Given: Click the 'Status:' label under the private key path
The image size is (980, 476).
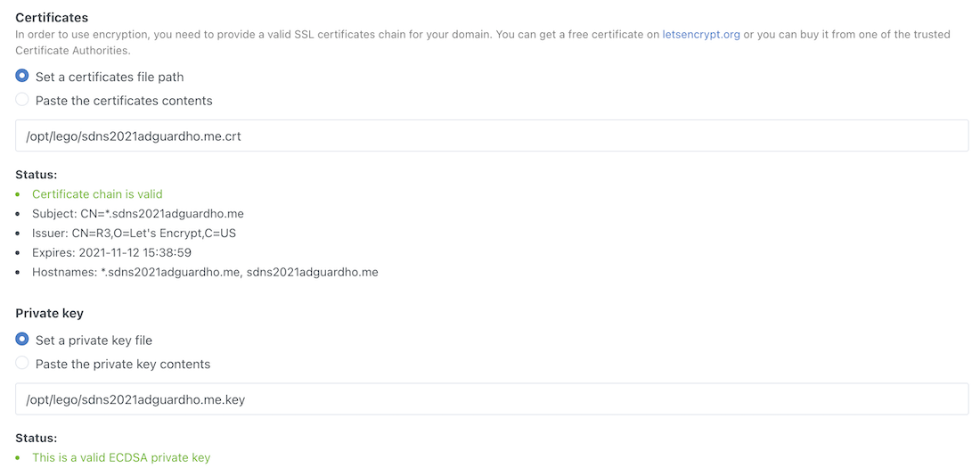Looking at the screenshot, I should [36, 439].
